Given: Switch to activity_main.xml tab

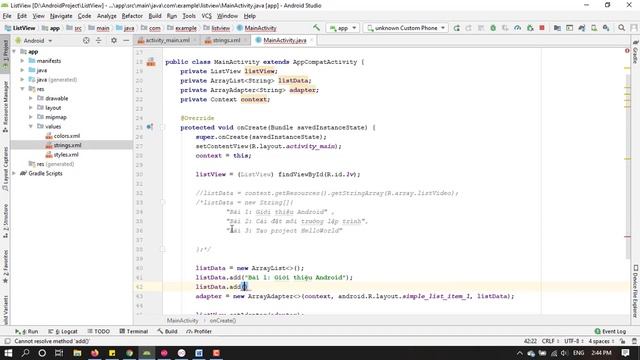Looking at the screenshot, I should point(167,40).
